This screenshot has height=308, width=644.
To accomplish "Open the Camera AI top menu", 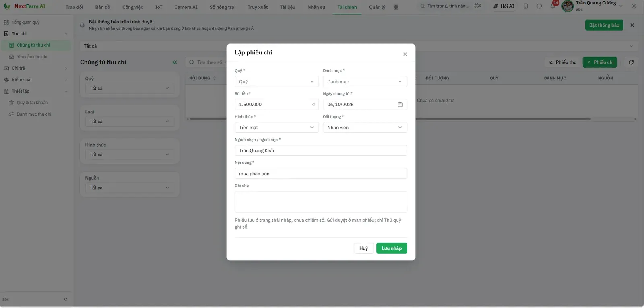I will 186,7.
